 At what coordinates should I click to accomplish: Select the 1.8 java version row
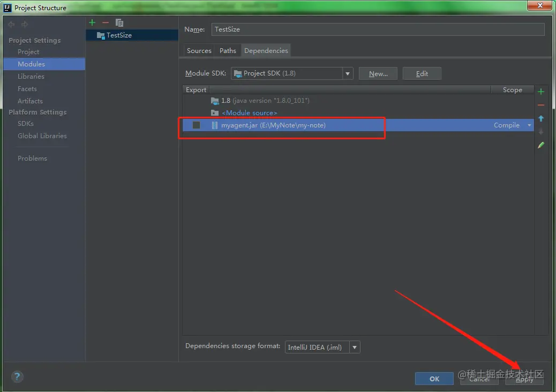pos(358,101)
